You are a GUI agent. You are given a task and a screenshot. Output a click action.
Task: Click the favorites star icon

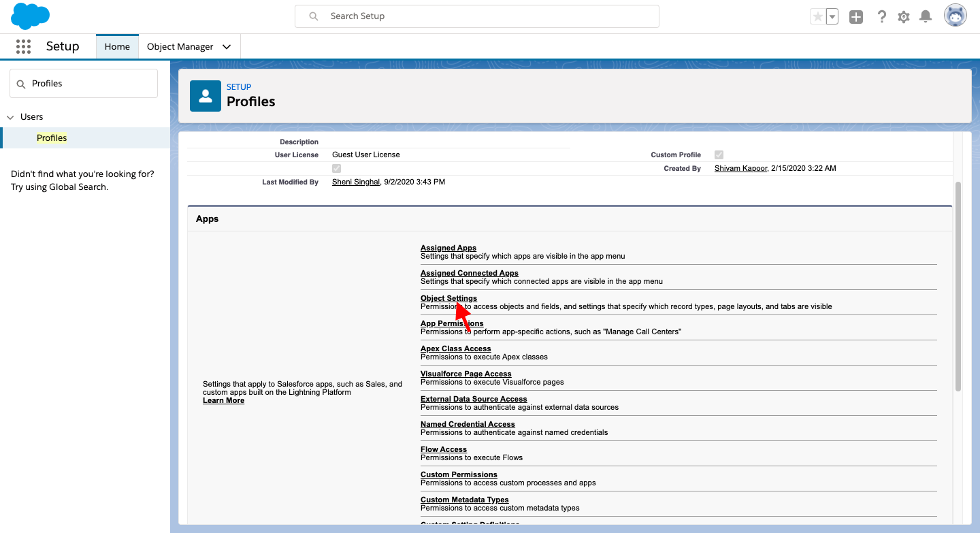click(817, 17)
